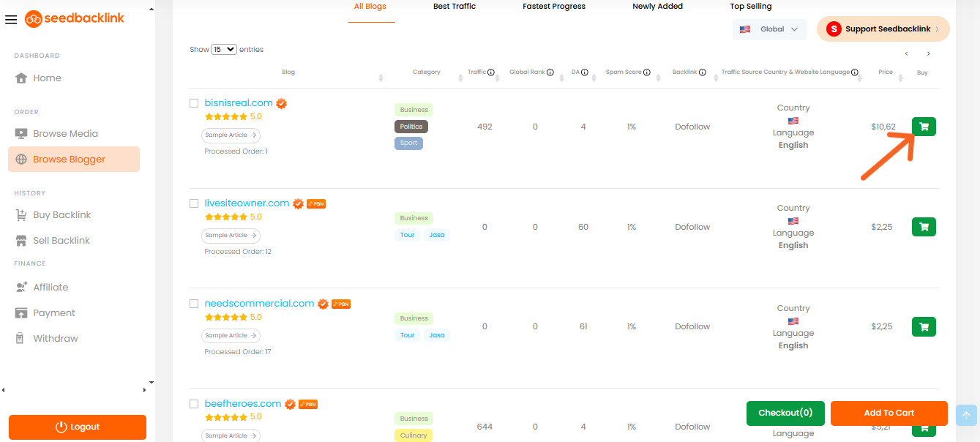Click the Backlink column info icon

click(x=703, y=72)
